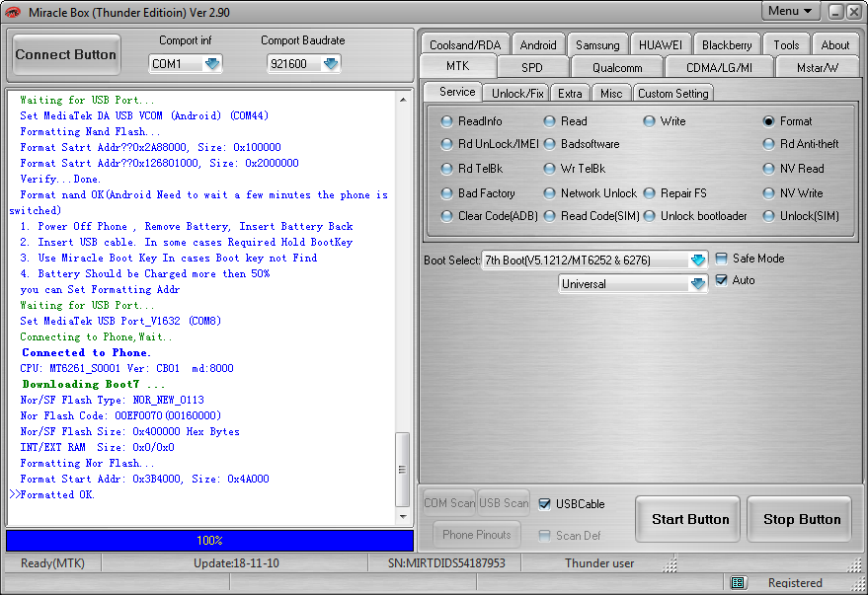Click the Connect Button
Screen dimensions: 868x595
click(x=66, y=54)
